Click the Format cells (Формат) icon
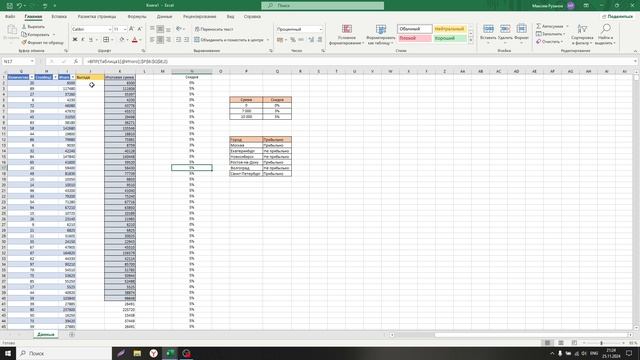 pos(521,29)
